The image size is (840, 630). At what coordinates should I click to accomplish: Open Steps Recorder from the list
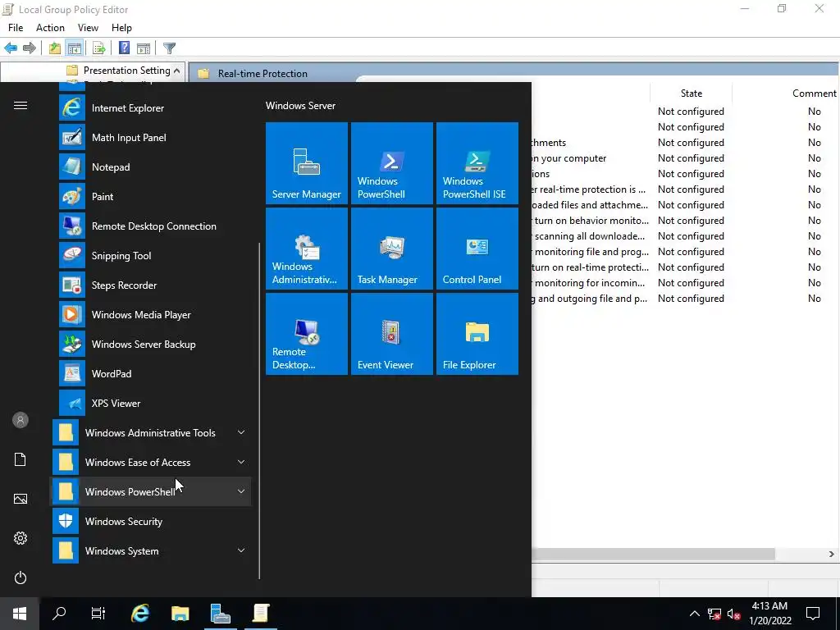151,285
